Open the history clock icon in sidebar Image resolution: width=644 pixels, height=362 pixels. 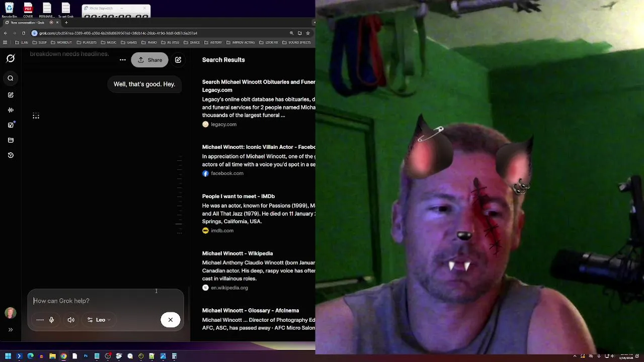11,155
